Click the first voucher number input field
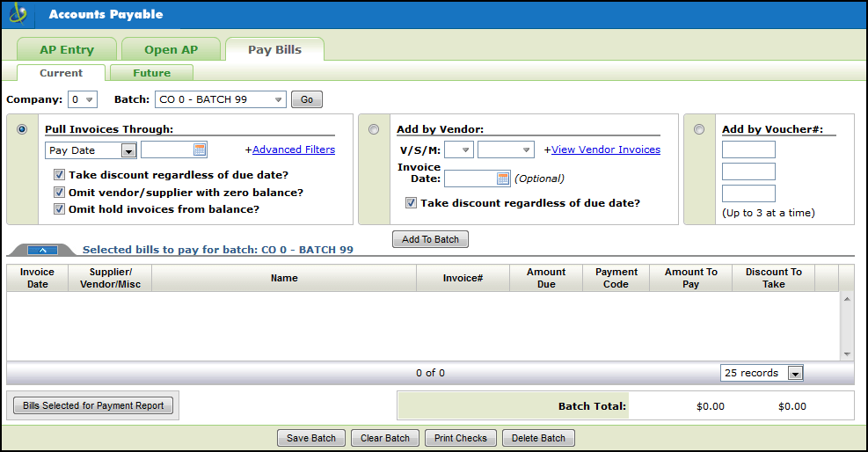This screenshot has width=868, height=452. tap(748, 150)
